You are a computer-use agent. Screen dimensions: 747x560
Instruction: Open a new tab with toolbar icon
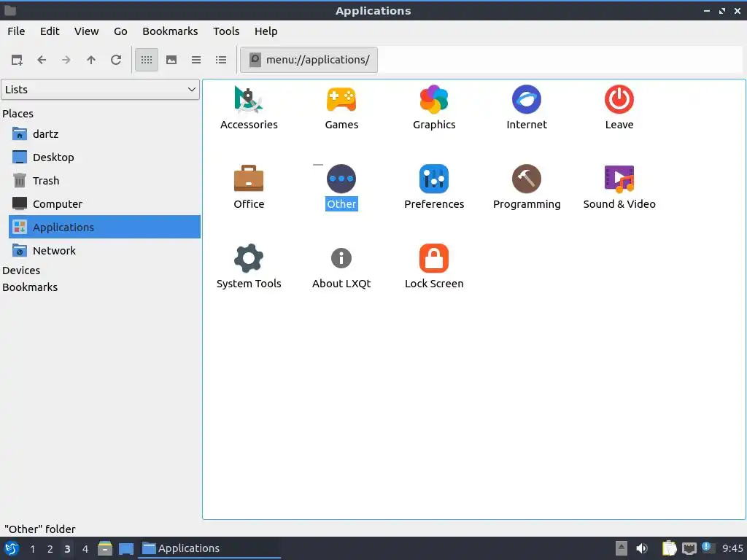click(17, 60)
